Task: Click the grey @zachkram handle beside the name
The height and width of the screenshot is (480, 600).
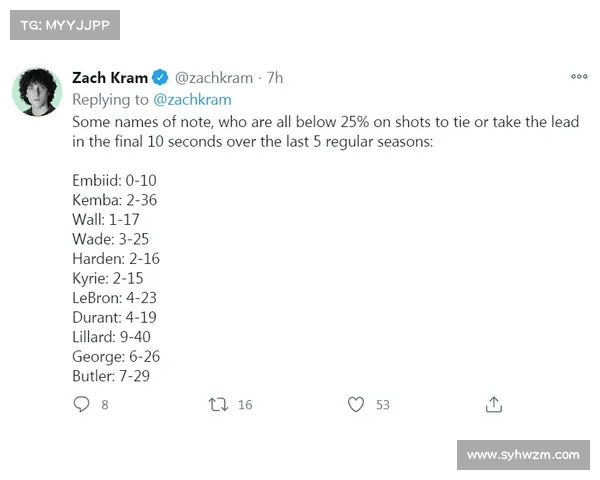Action: click(x=215, y=77)
